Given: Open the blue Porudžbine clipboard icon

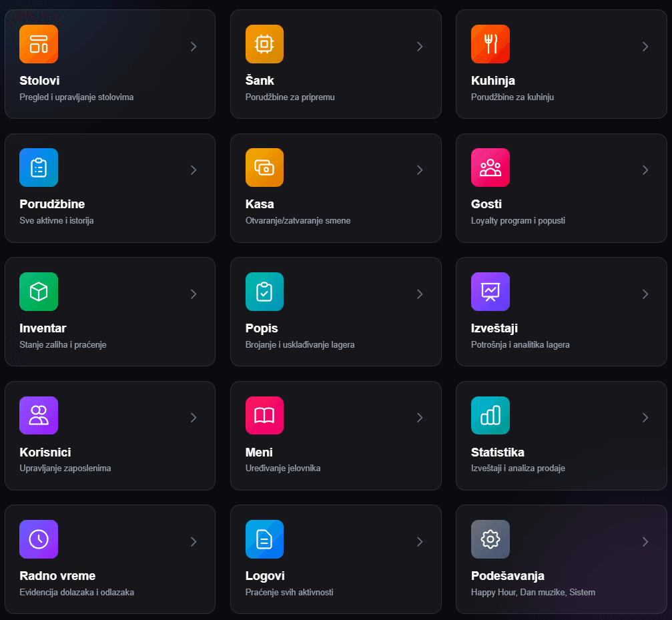Looking at the screenshot, I should pyautogui.click(x=39, y=168).
